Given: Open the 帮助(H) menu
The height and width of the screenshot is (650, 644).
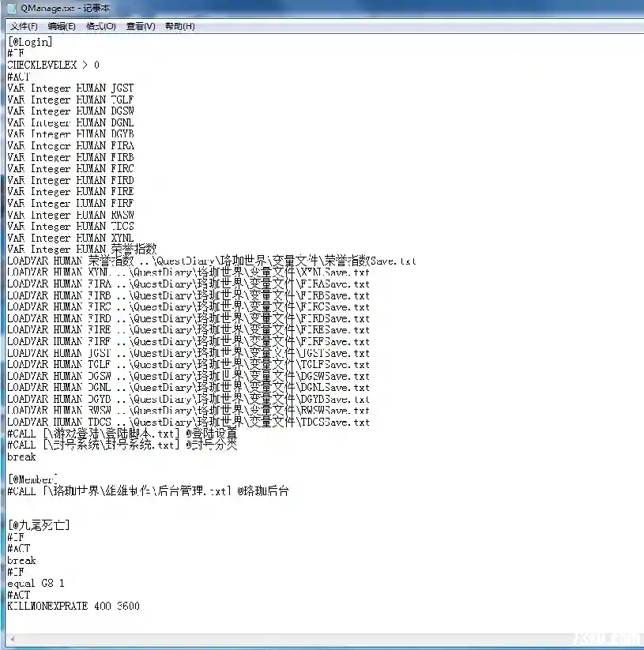Looking at the screenshot, I should (x=180, y=26).
